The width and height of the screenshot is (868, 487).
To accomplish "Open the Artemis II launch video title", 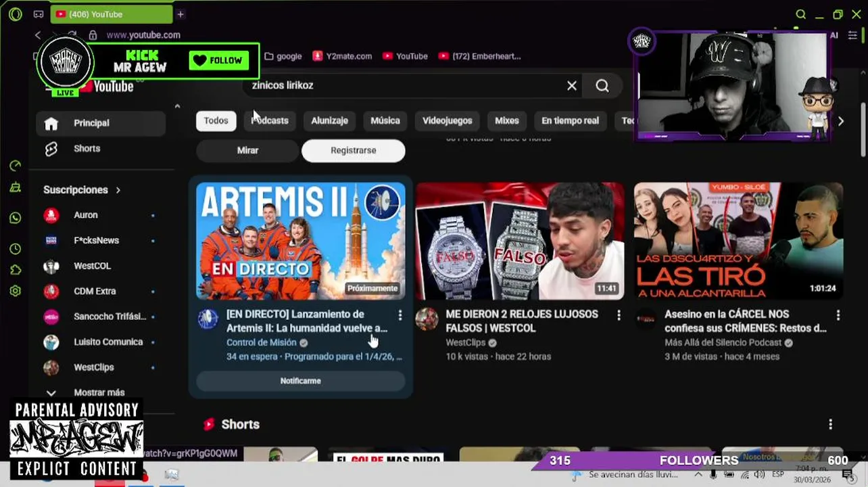I will (307, 321).
